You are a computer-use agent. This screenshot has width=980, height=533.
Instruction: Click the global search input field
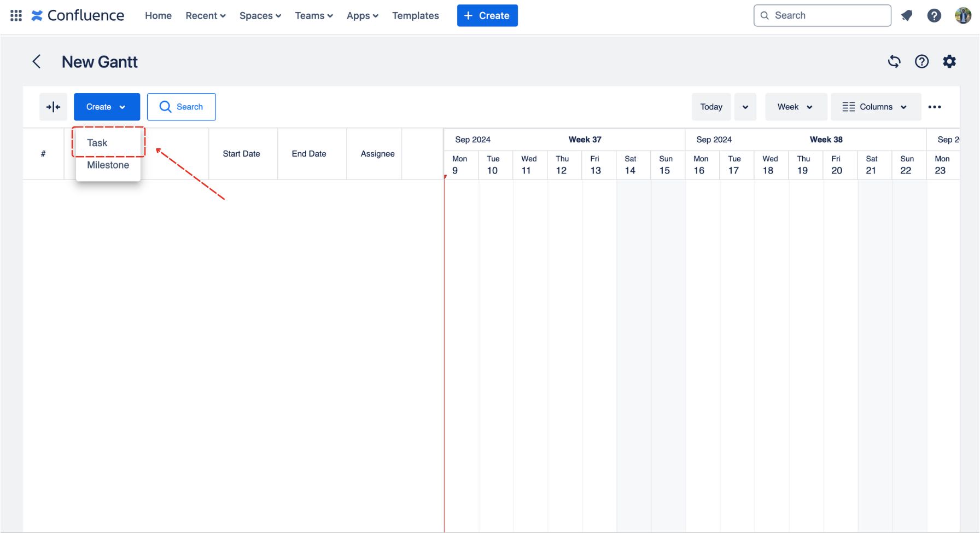(822, 15)
